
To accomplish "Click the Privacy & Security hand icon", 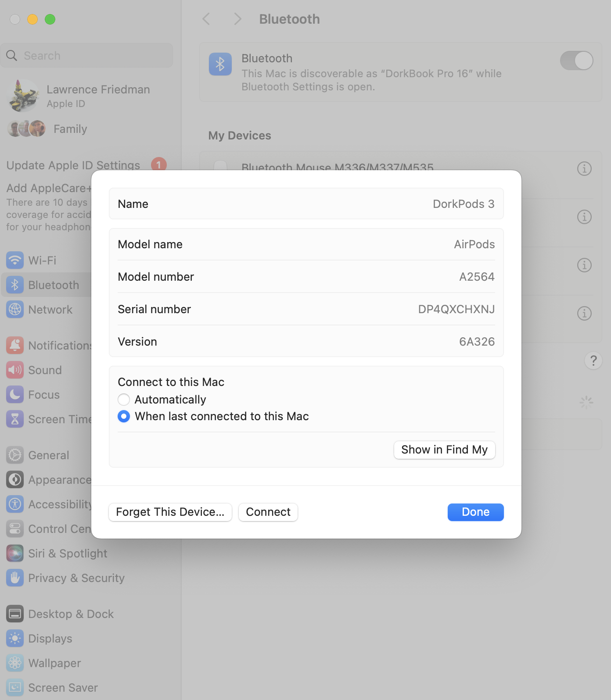I will coord(15,578).
